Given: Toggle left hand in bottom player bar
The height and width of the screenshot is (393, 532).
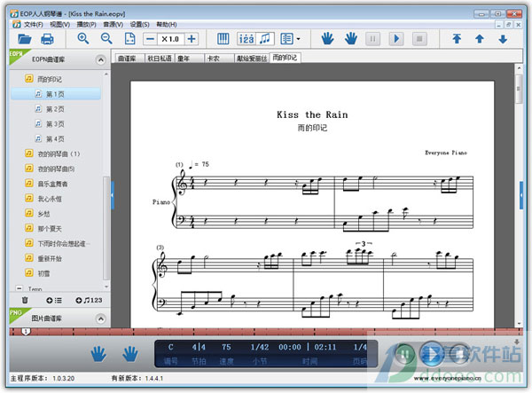Looking at the screenshot, I should click(98, 353).
